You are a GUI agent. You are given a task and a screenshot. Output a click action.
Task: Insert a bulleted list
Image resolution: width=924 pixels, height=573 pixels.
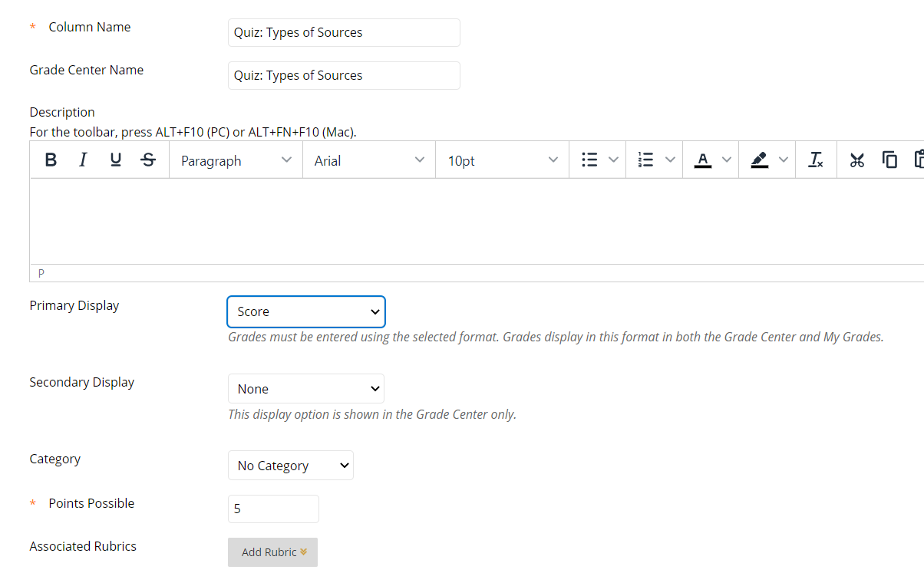tap(589, 160)
